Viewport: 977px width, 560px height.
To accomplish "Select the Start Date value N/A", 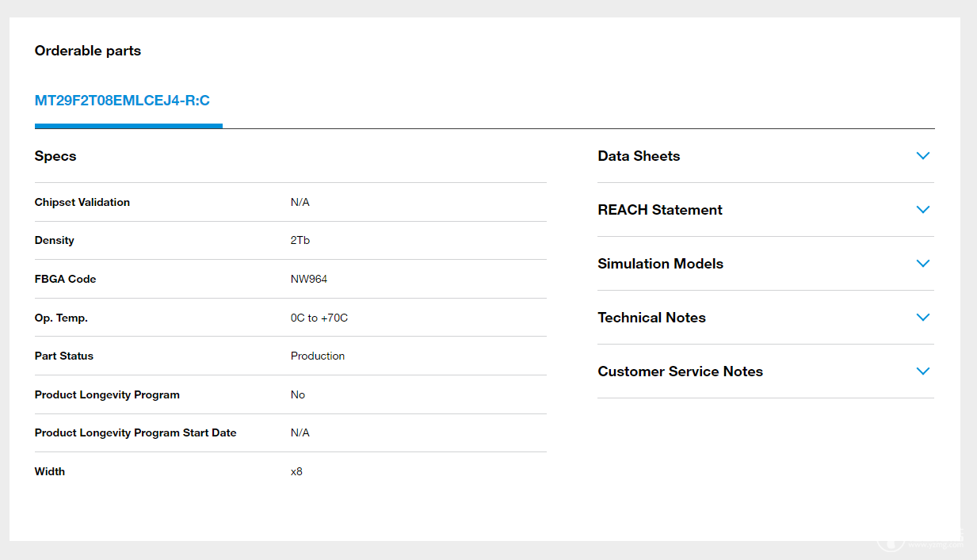I will click(x=300, y=432).
